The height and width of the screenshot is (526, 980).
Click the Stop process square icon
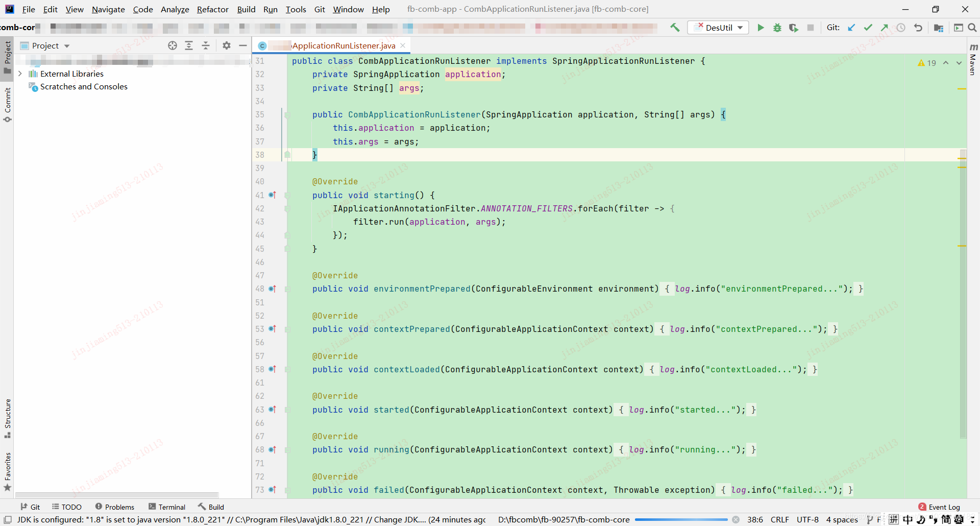(x=810, y=28)
